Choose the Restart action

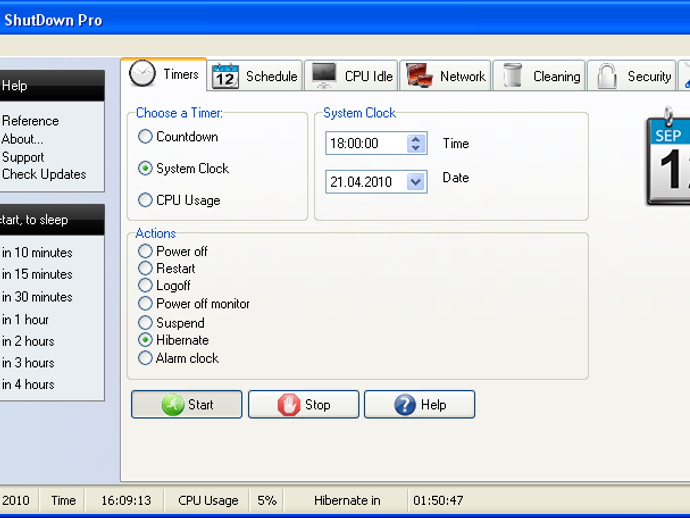[x=166, y=268]
